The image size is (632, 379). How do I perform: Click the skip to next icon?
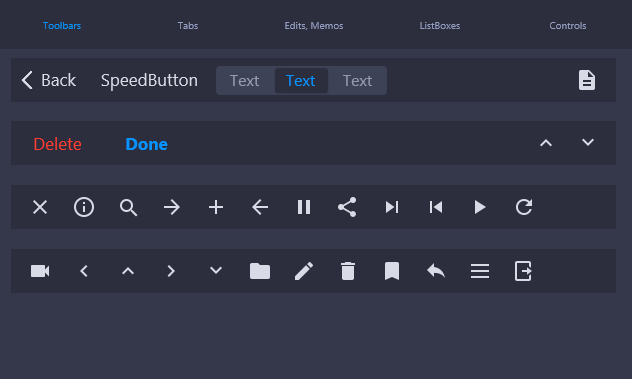[392, 207]
